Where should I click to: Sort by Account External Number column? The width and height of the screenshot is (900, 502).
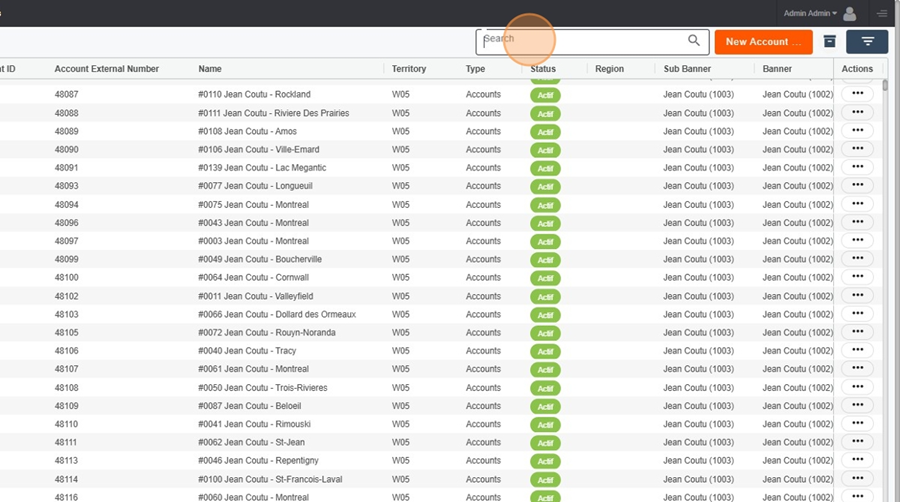[x=107, y=69]
